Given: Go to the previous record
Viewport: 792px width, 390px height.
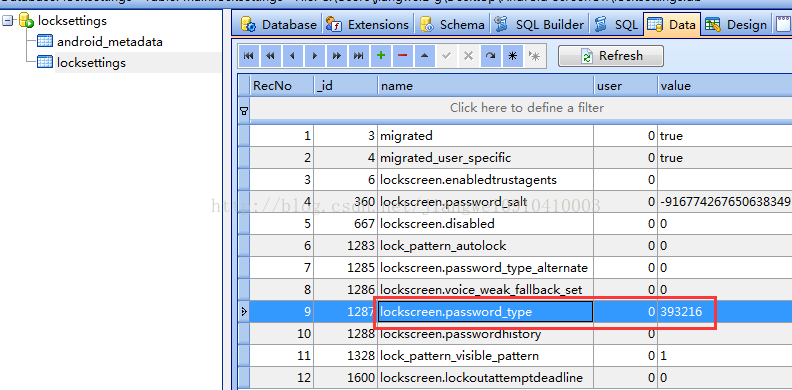Looking at the screenshot, I should [x=292, y=56].
